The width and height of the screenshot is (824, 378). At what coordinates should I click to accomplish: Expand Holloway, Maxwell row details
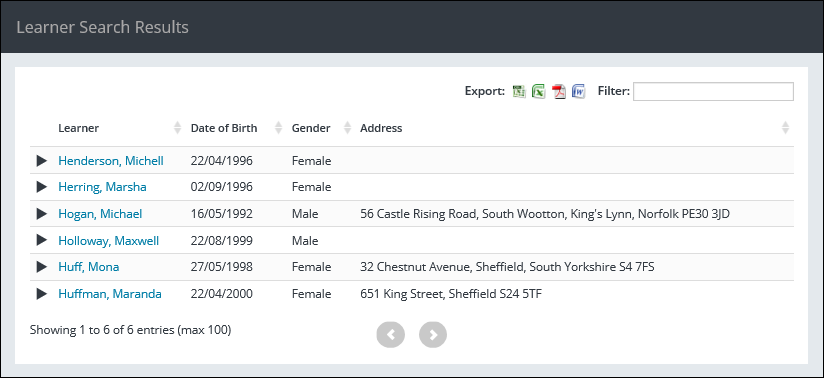(x=42, y=240)
